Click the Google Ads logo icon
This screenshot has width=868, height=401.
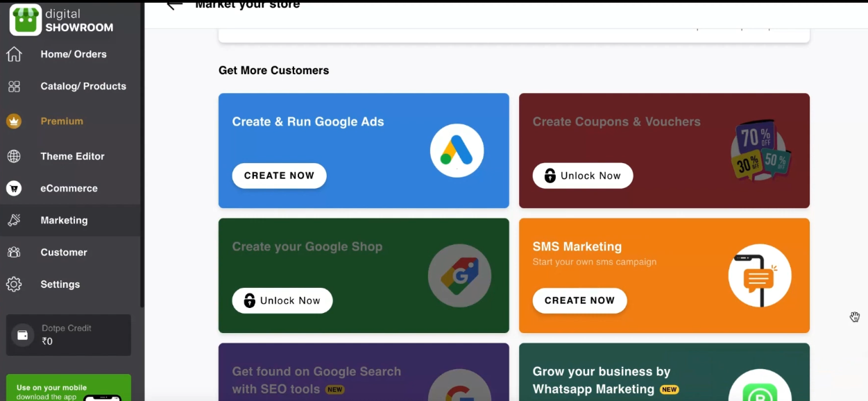(457, 151)
